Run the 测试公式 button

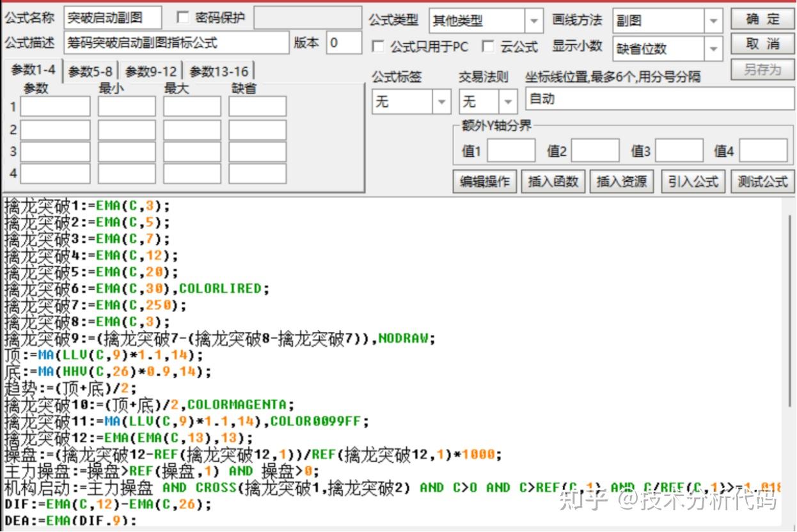pos(762,182)
